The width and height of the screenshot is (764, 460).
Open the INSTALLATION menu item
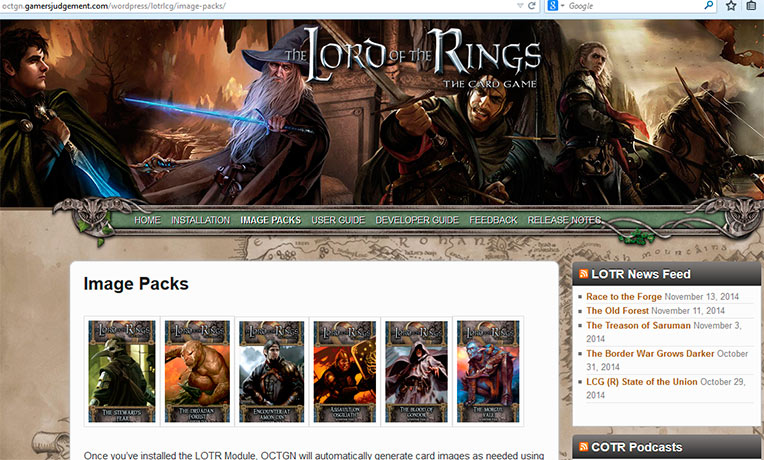click(200, 220)
